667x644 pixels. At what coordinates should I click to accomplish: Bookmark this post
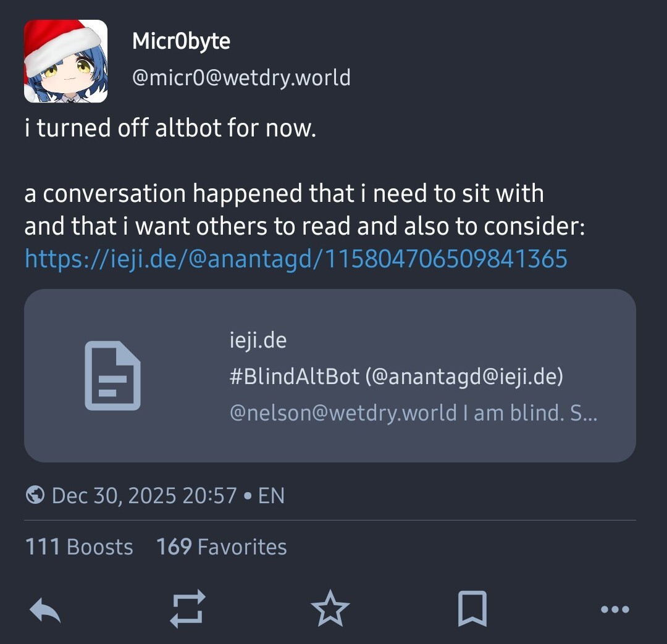coord(472,609)
